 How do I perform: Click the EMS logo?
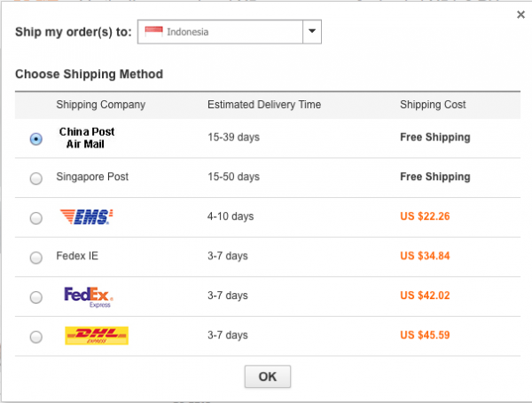click(87, 217)
